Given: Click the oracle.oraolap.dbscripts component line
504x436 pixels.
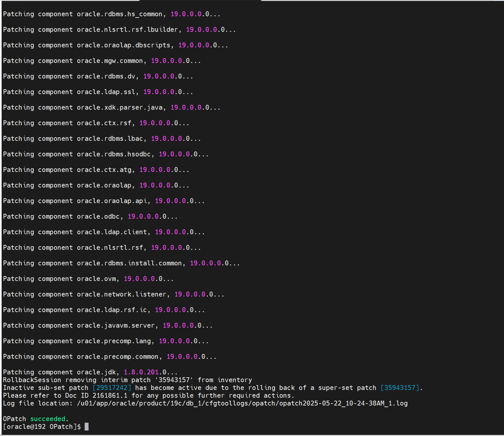Looking at the screenshot, I should (x=115, y=45).
